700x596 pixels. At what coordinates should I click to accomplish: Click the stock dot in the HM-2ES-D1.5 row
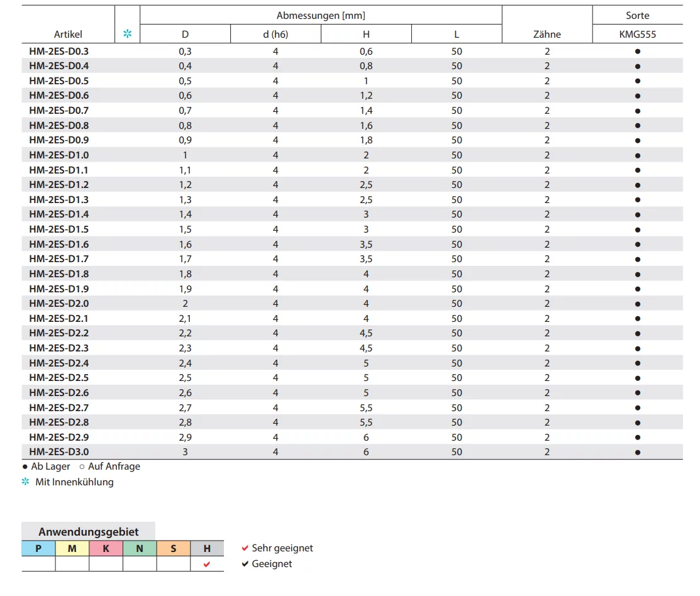point(637,230)
